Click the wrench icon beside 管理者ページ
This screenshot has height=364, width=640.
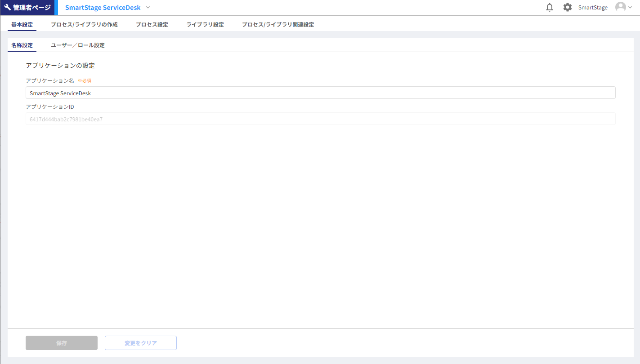point(8,8)
